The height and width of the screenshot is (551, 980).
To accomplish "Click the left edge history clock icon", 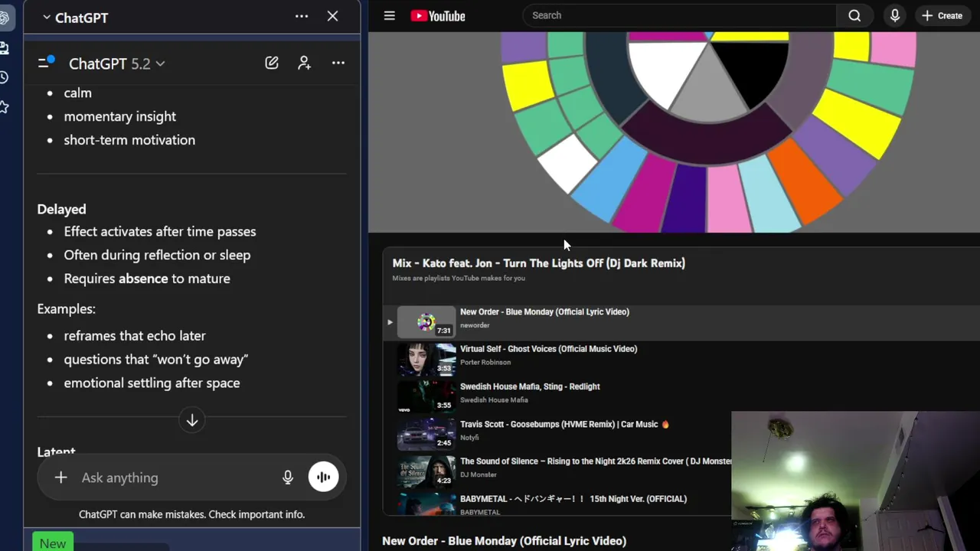I will [x=4, y=77].
